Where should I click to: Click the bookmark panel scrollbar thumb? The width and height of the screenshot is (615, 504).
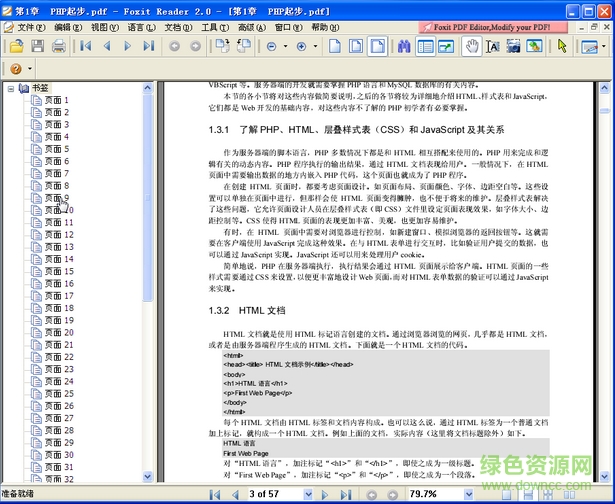coord(147,198)
